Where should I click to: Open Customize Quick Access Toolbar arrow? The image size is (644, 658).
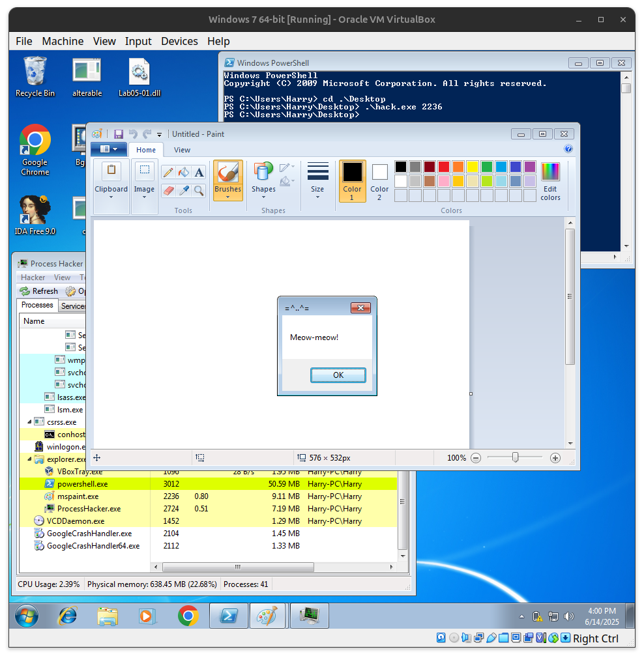pos(159,135)
